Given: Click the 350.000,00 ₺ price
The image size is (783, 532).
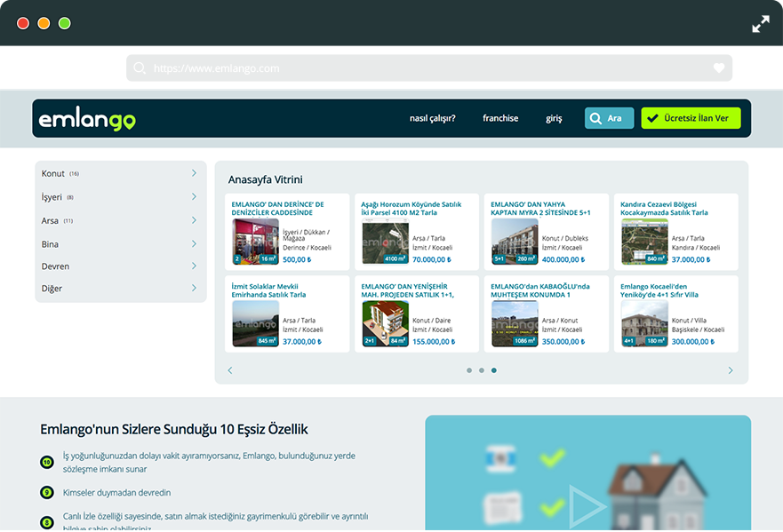Looking at the screenshot, I should 563,342.
